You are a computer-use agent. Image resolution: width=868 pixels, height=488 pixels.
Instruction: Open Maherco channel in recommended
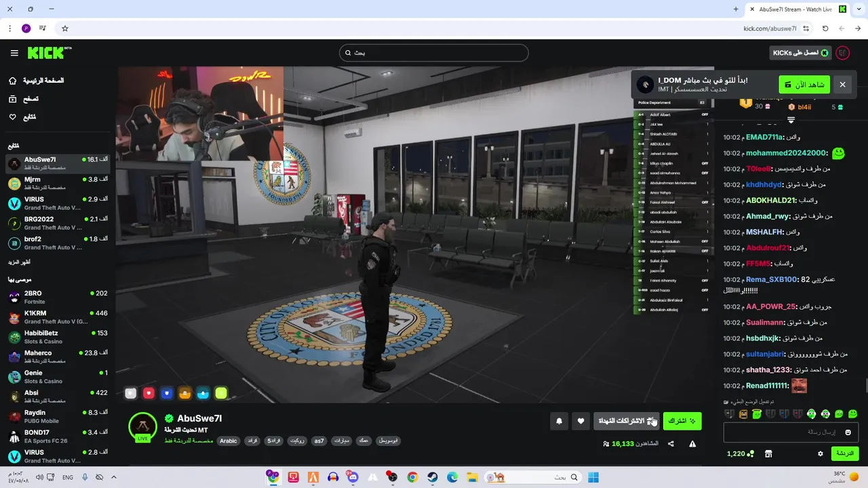(58, 357)
